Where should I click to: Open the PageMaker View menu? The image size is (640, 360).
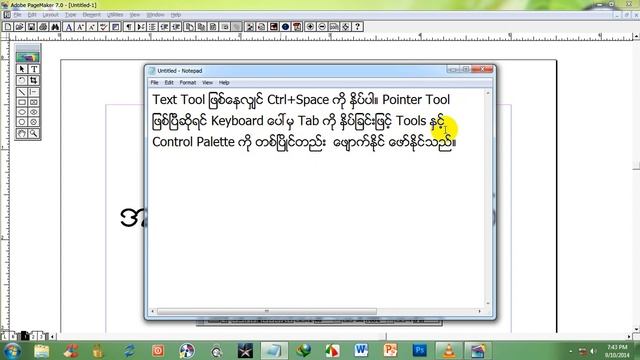point(135,15)
